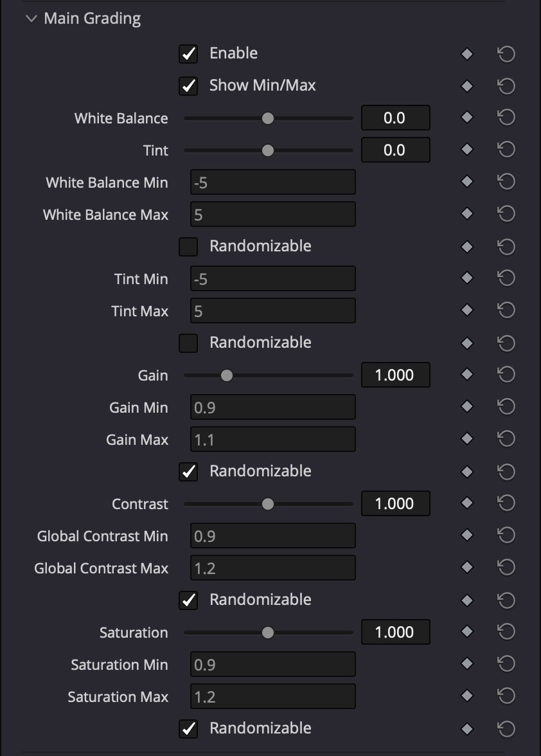Click the reset arrow for Enable
The width and height of the screenshot is (541, 756).
point(507,53)
